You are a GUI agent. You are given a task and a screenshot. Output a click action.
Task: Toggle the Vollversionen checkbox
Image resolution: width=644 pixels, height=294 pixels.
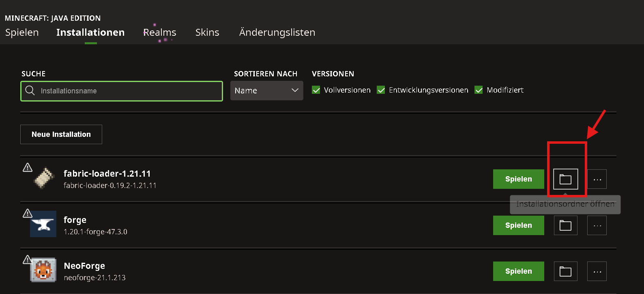[x=316, y=90]
